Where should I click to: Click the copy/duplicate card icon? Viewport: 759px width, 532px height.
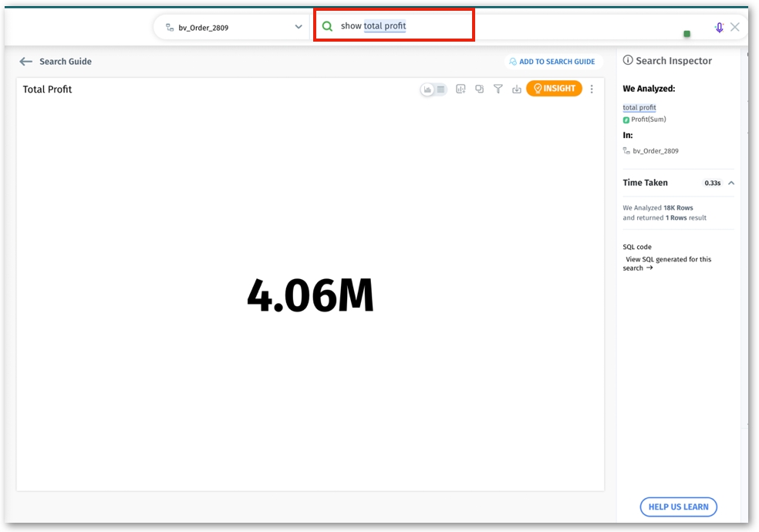point(479,89)
